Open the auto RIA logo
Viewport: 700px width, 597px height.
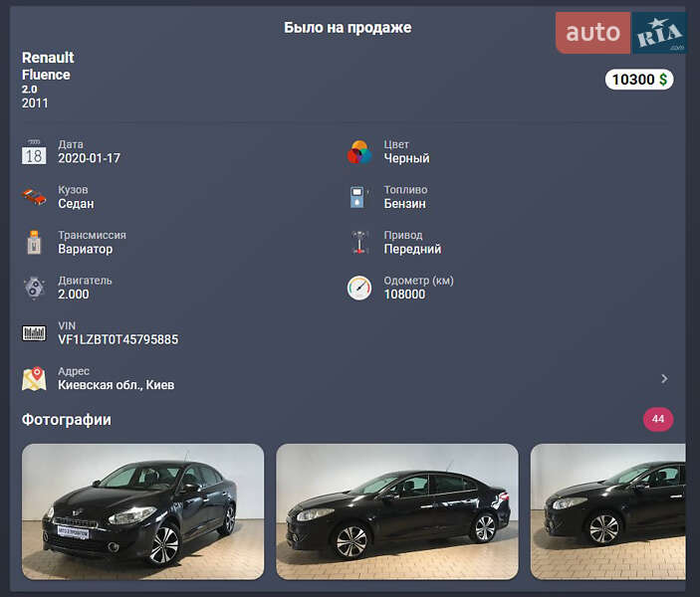(x=621, y=33)
